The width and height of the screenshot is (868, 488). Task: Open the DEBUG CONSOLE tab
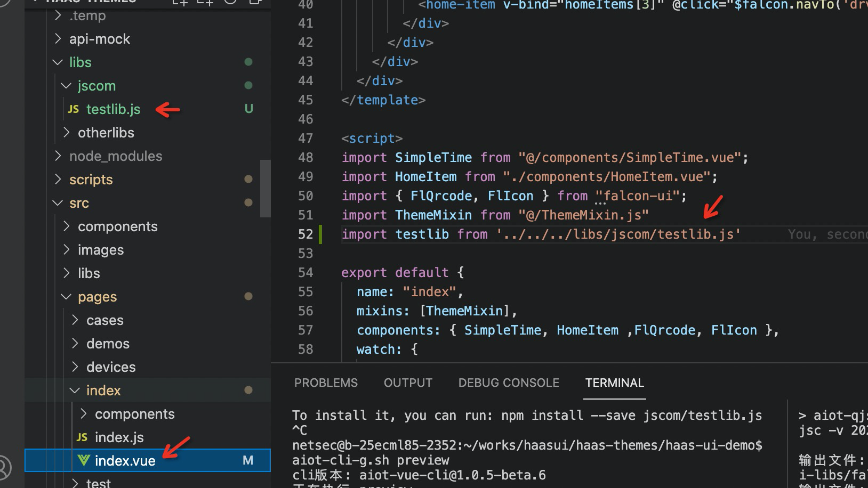pyautogui.click(x=509, y=383)
